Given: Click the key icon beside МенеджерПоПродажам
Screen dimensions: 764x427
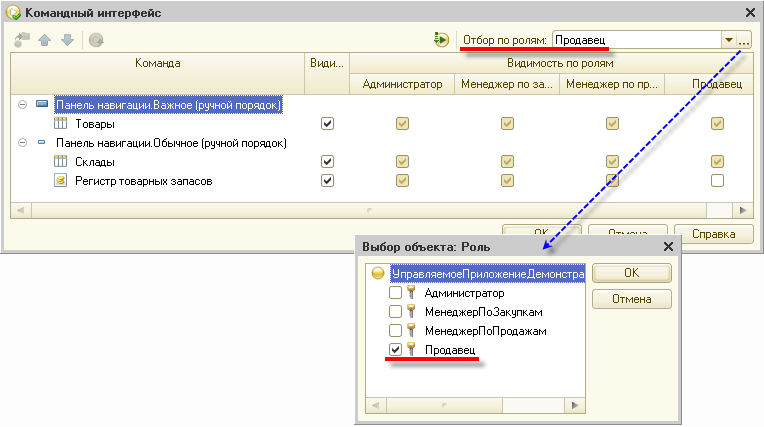Looking at the screenshot, I should 411,330.
